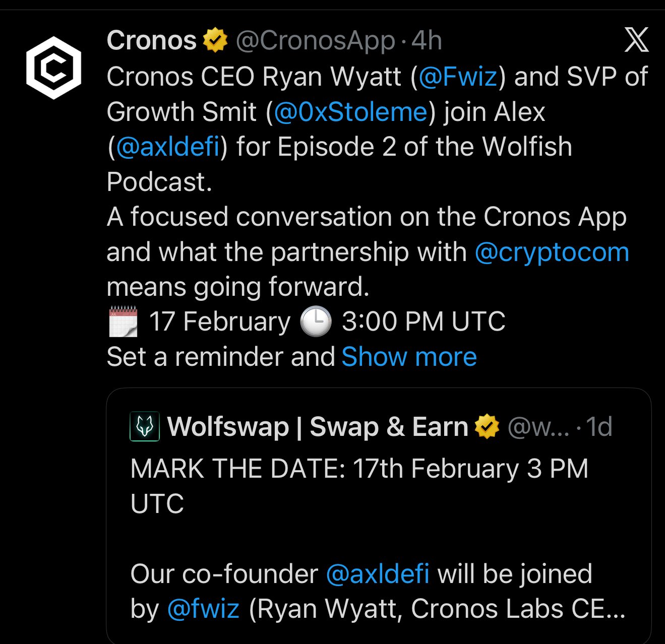
Task: Open the @Fwiz mention in the Cronos post
Action: pyautogui.click(x=458, y=77)
